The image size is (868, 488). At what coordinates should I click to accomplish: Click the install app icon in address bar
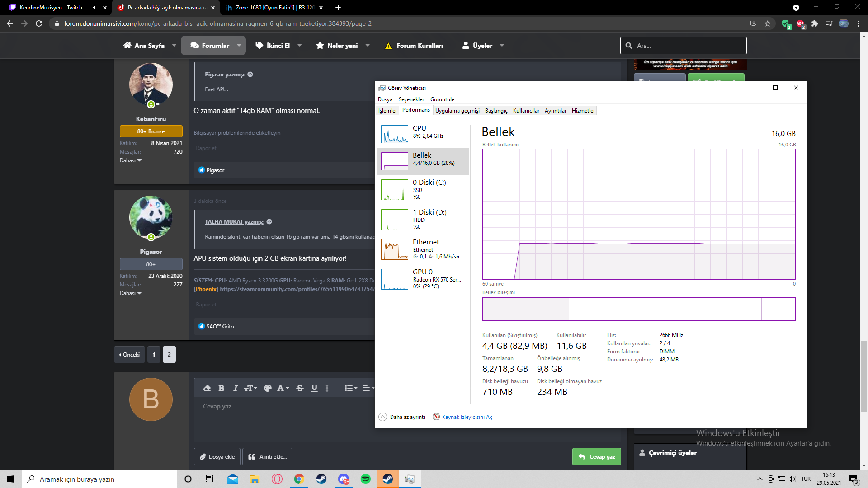coord(753,23)
